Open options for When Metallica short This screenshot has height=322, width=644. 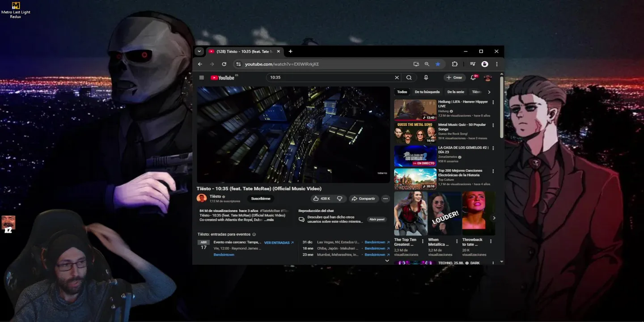coord(457,241)
